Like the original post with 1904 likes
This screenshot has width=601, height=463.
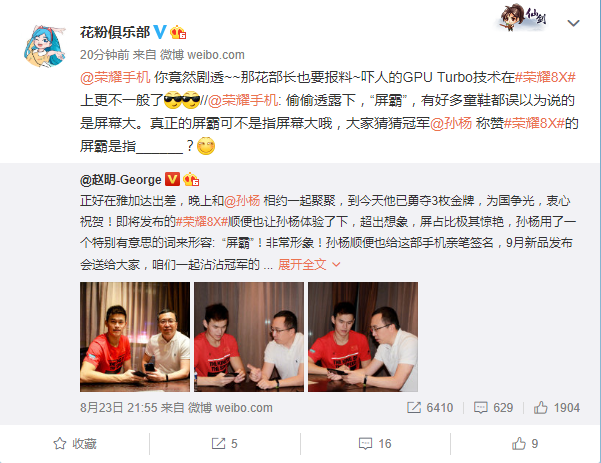coord(557,407)
